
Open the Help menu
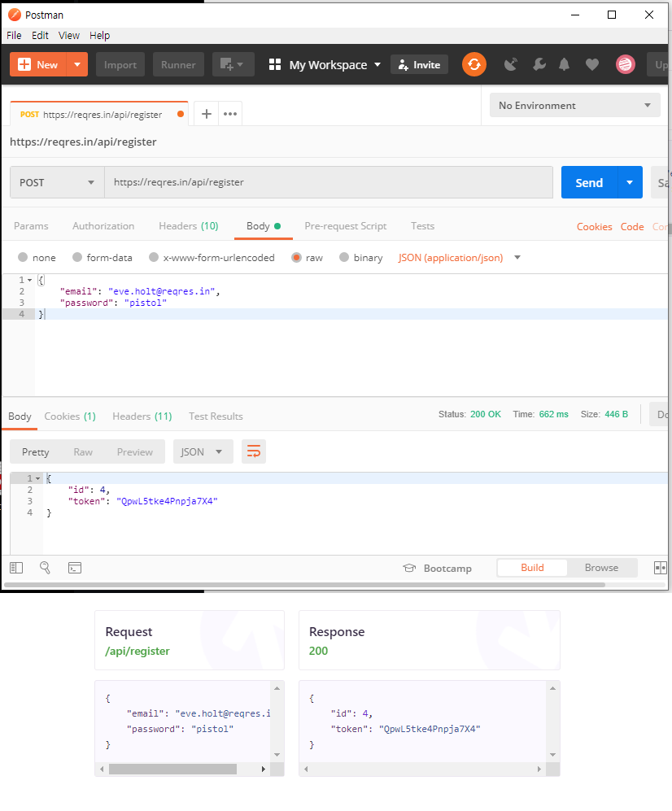(x=99, y=35)
